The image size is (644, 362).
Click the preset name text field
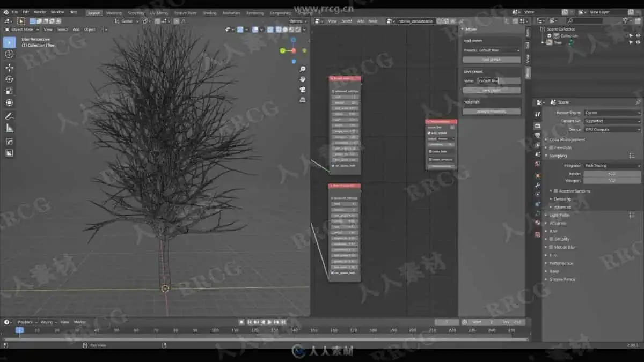499,80
